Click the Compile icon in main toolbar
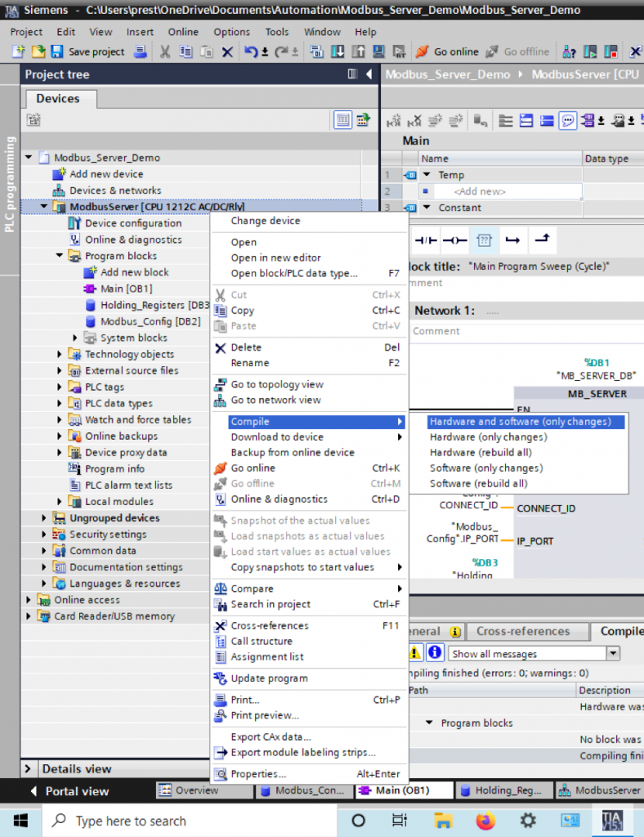 pyautogui.click(x=317, y=51)
